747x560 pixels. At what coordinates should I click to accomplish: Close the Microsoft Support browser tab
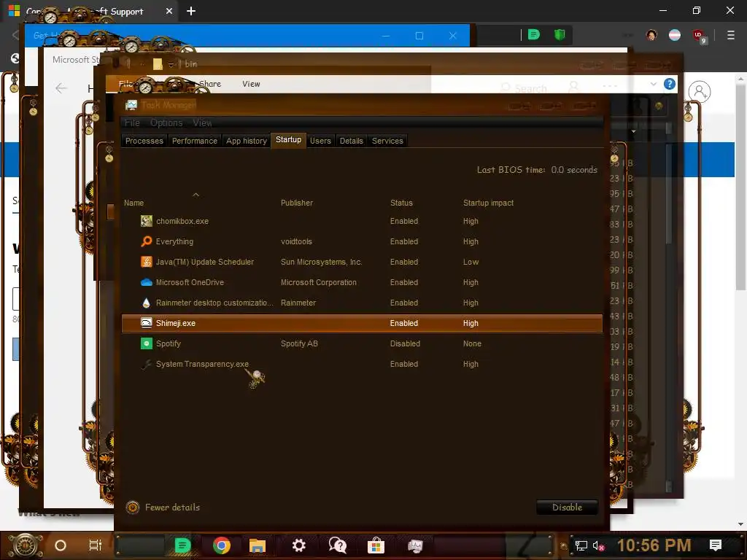[x=169, y=11]
